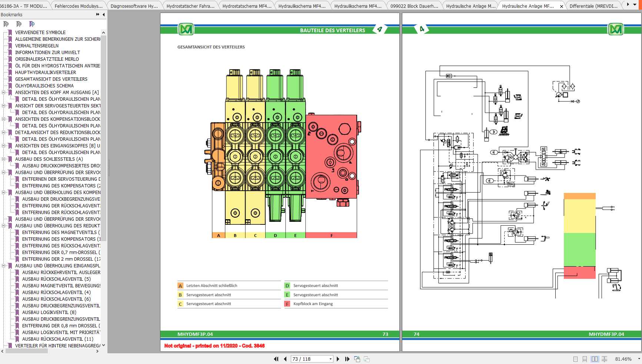Go to the previous page
Image resolution: width=642 pixels, height=364 pixels.
click(285, 359)
